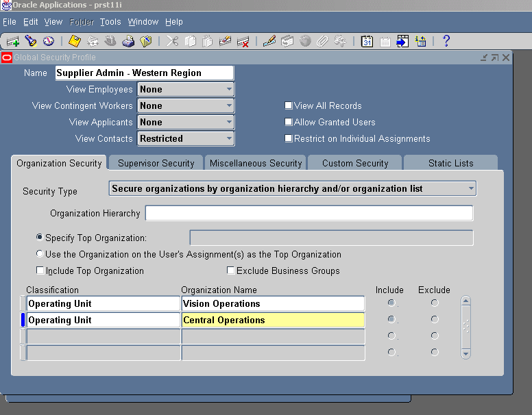Click the New record toolbar icon
532x415 pixels.
(x=13, y=41)
